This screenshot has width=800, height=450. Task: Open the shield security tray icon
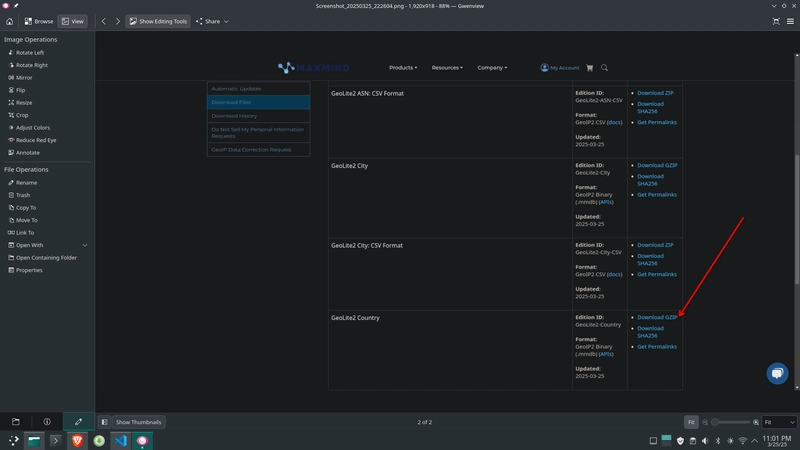(680, 441)
